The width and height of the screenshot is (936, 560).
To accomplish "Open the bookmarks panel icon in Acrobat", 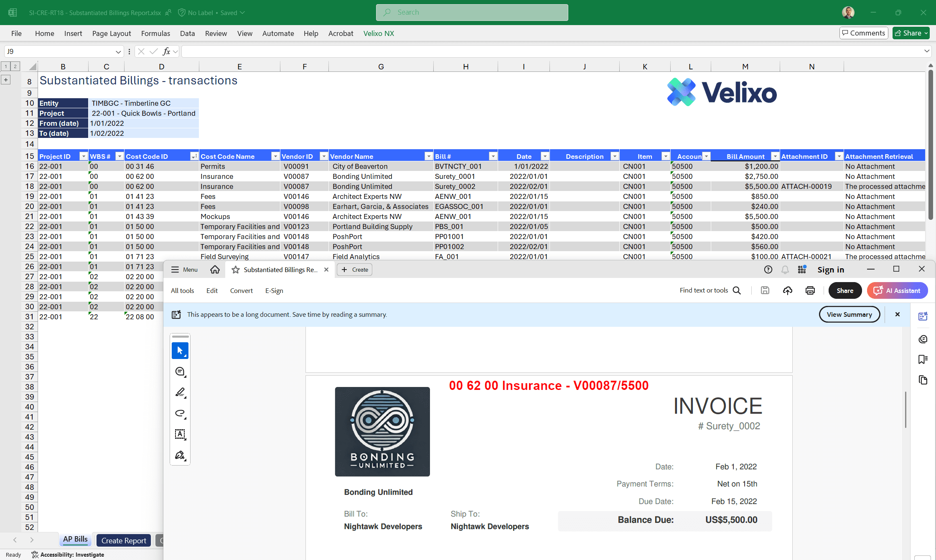I will (923, 359).
